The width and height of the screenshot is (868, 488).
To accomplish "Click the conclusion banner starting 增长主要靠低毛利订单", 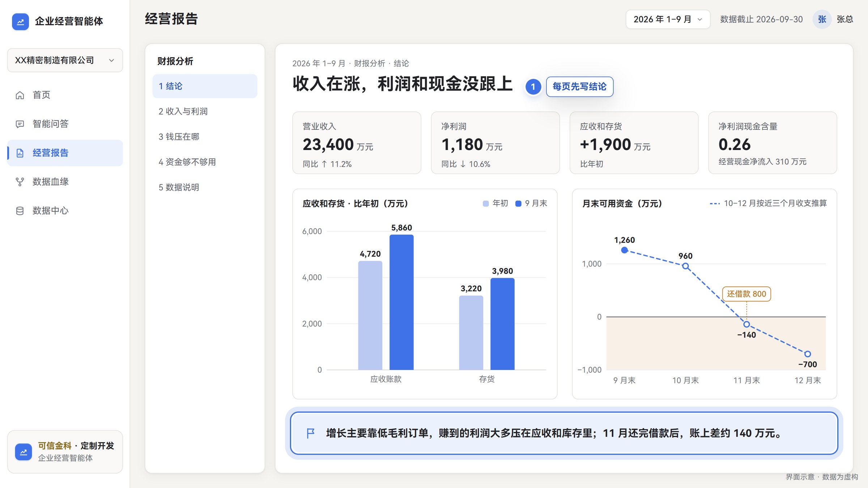I will [564, 433].
